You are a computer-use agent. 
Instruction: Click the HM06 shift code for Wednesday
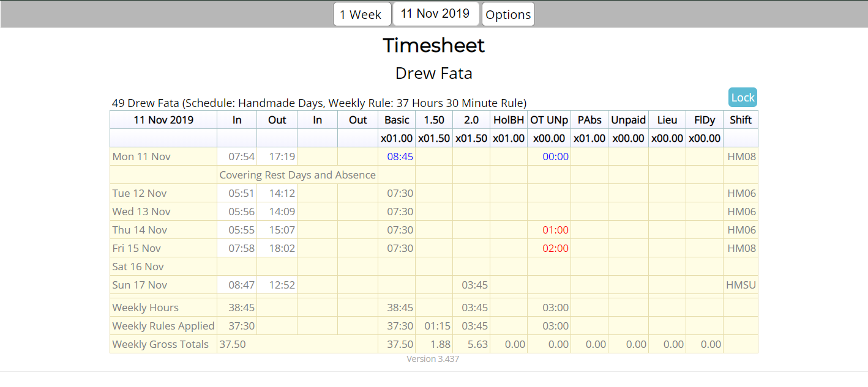tap(741, 212)
